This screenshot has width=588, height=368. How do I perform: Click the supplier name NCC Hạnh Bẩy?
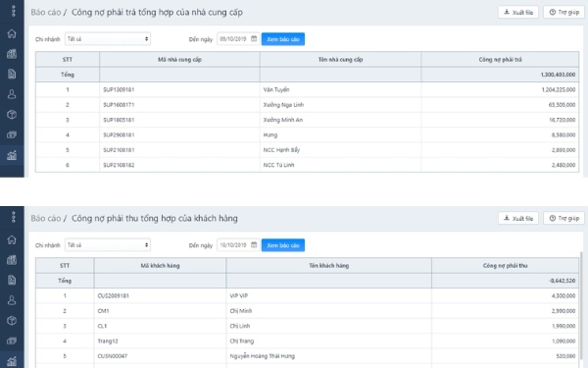tap(281, 150)
